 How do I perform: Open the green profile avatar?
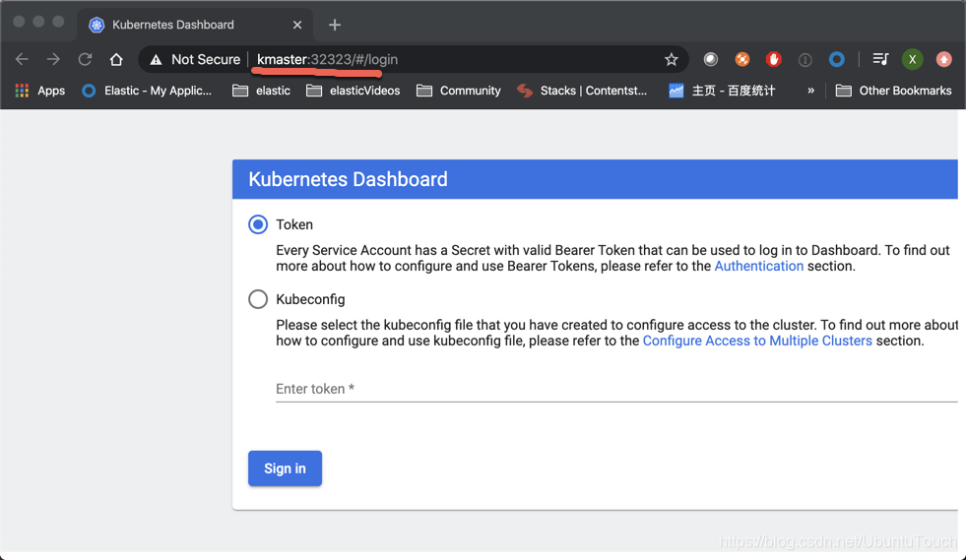point(912,60)
